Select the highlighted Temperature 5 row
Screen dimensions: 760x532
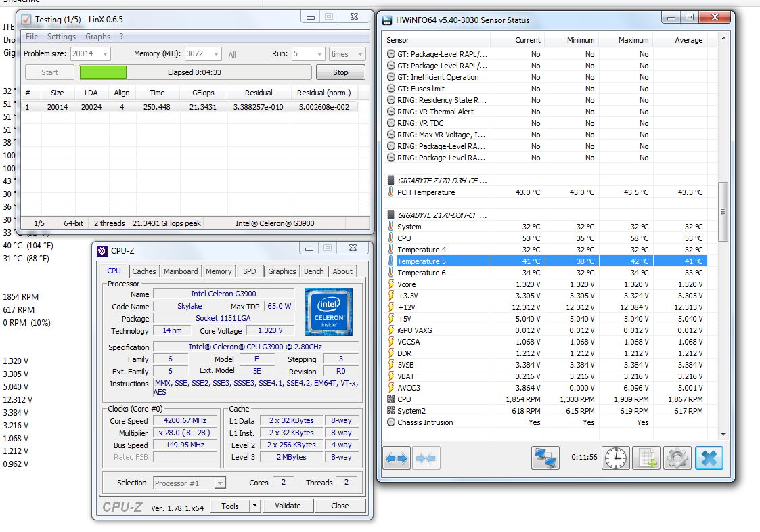(x=547, y=261)
